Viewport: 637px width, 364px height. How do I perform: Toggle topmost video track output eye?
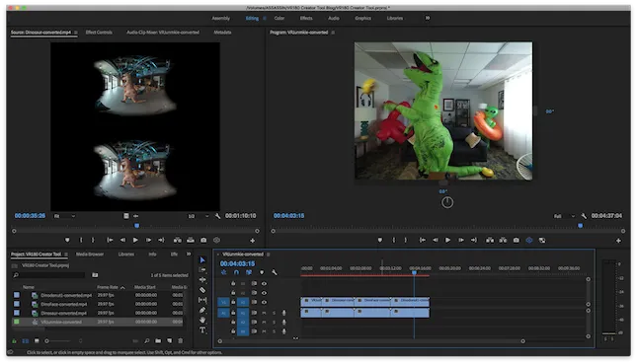point(264,284)
